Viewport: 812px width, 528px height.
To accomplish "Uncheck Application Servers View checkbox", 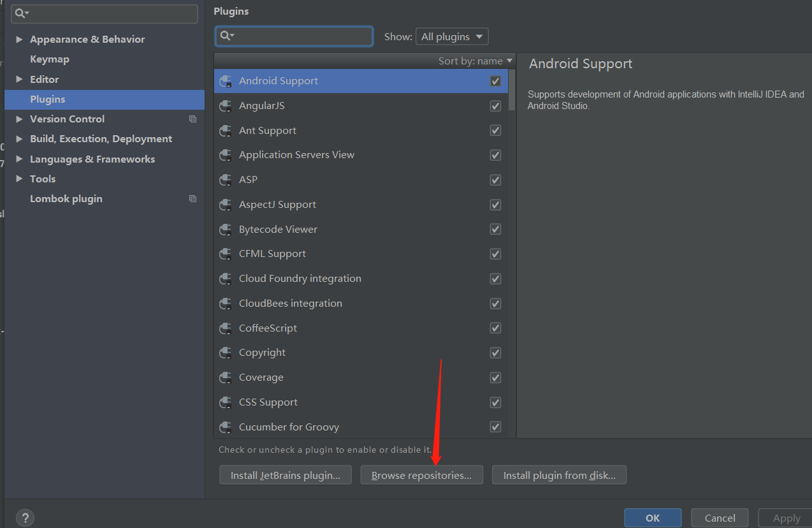I will (495, 155).
